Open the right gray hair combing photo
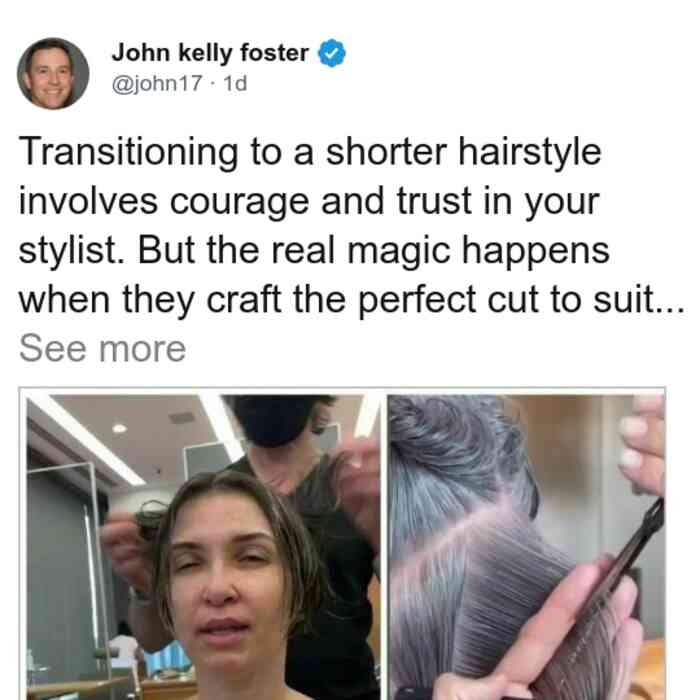This screenshot has height=700, width=700. point(526,547)
